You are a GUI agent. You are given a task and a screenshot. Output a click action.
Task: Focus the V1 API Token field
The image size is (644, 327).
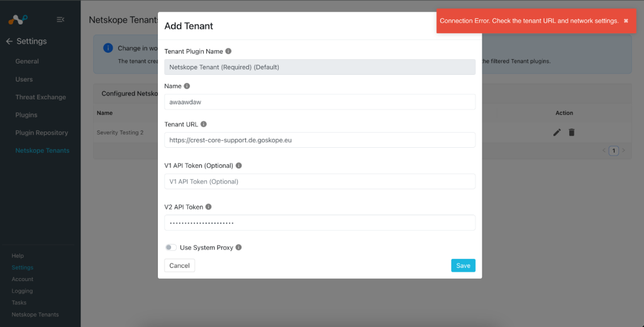click(320, 182)
